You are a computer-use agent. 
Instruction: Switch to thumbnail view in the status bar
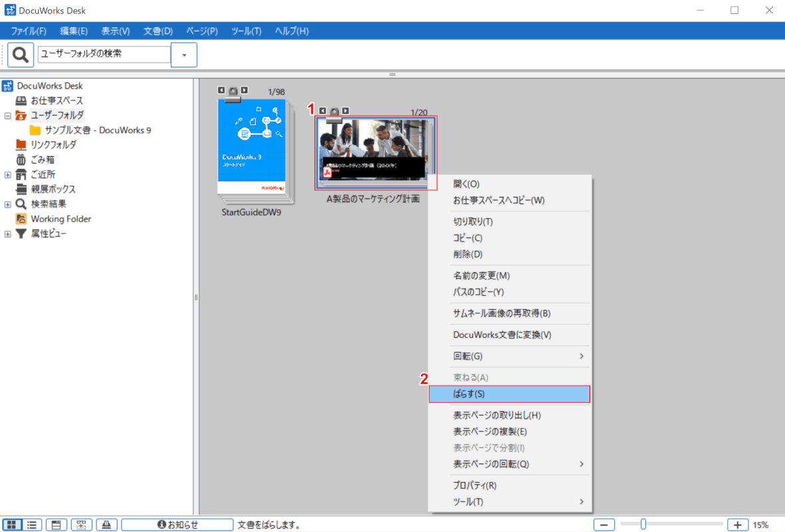[12, 525]
